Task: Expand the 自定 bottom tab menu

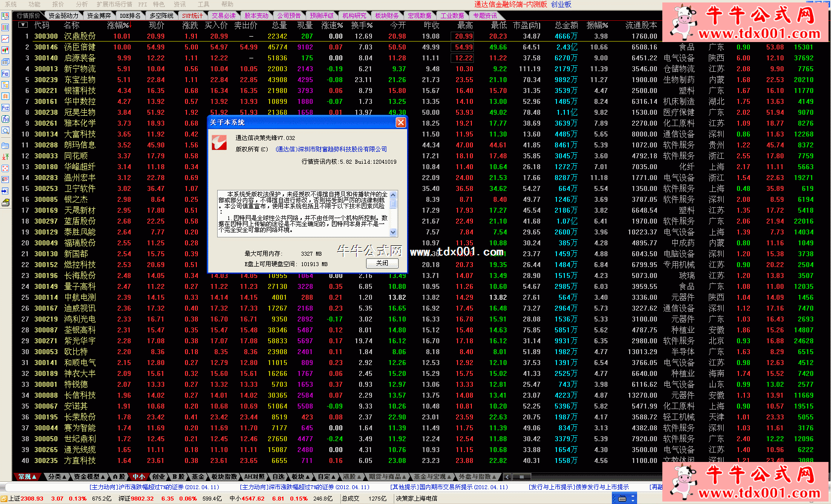Action: click(x=326, y=477)
